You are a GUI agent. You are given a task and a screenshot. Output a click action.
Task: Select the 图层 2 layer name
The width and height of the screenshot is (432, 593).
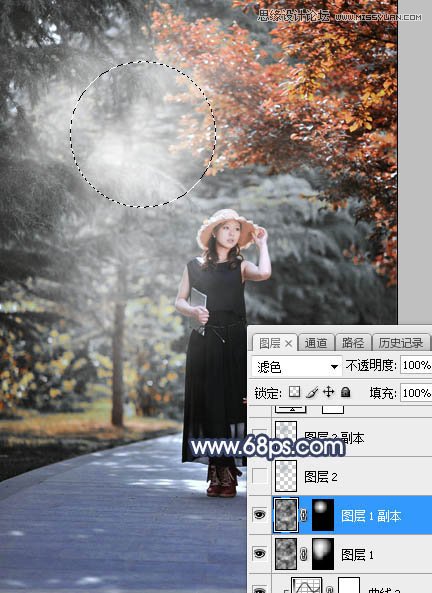321,477
